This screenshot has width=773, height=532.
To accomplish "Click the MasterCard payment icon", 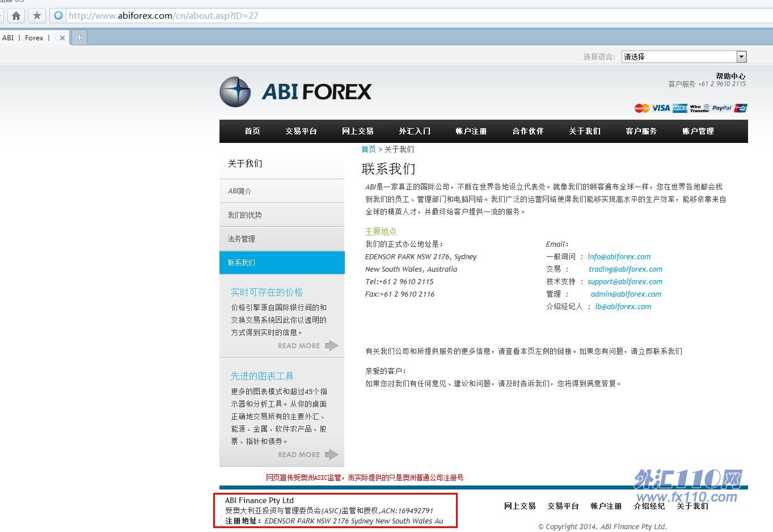I will tap(641, 108).
